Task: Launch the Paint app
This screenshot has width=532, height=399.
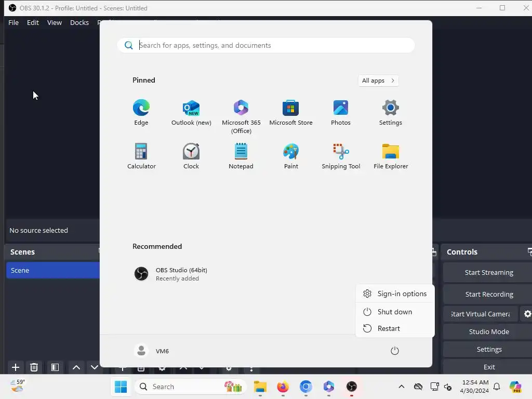Action: point(291,156)
